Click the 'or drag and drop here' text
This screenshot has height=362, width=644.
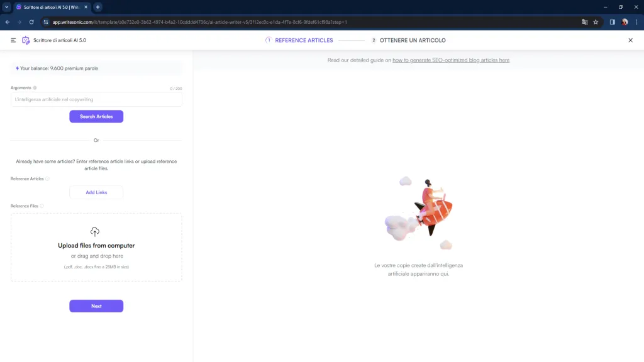97,256
